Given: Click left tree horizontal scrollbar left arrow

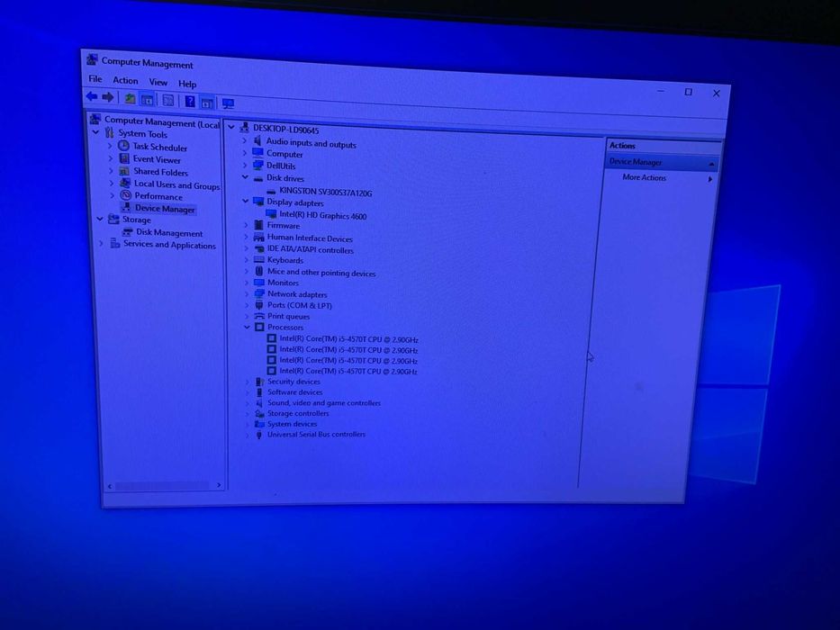Looking at the screenshot, I should coord(110,486).
